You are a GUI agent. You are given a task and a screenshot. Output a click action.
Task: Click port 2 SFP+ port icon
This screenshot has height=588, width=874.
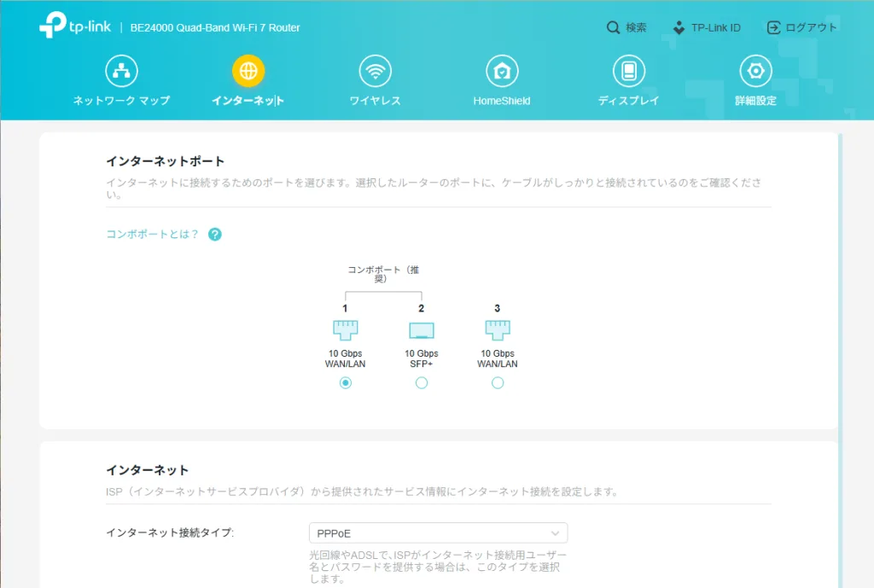422,330
